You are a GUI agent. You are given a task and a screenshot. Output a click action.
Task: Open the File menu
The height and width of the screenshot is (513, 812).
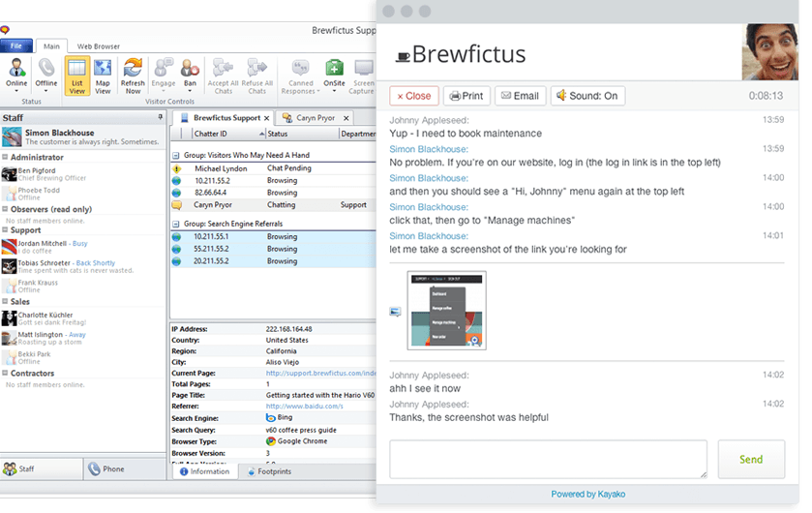coord(16,46)
